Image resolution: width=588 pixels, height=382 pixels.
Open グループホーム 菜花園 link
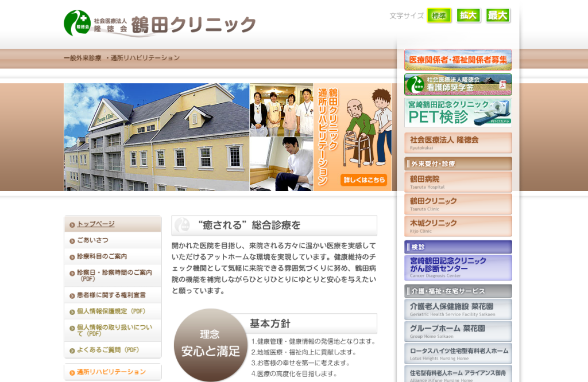point(458,332)
